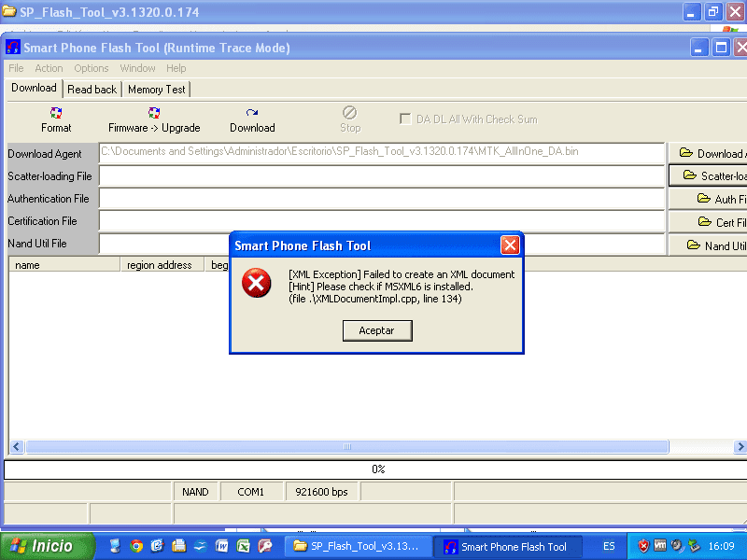Select the Download tab
This screenshot has height=560, width=747.
pos(34,88)
